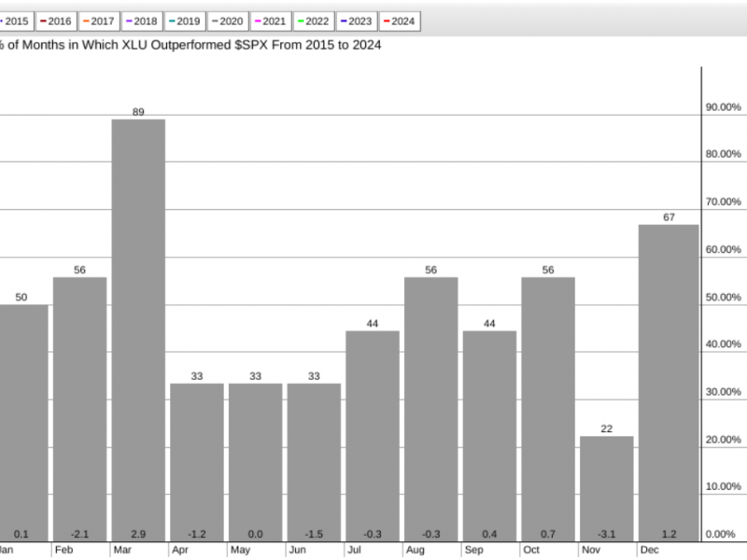Click the Feb month label
Viewport: 747px width, 560px height.
click(x=63, y=550)
